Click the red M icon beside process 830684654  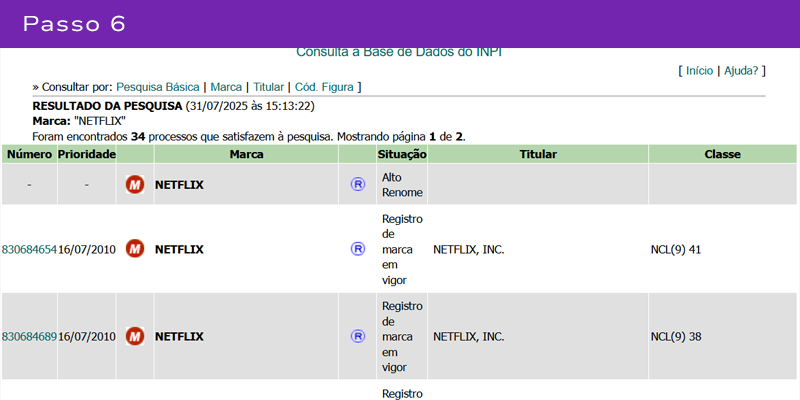(135, 249)
